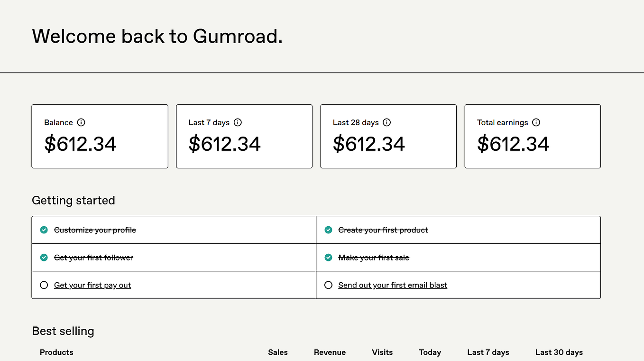This screenshot has height=361, width=644.
Task: Click the Revenue column header
Action: (330, 352)
